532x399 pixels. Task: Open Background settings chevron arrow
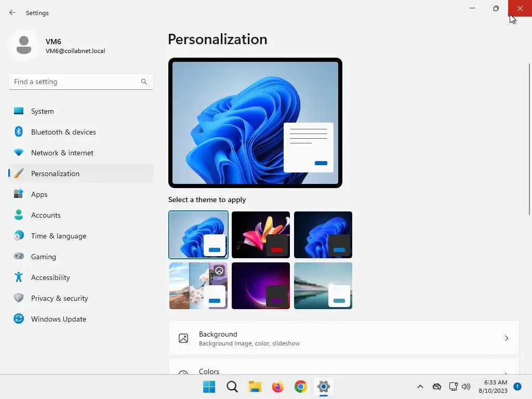click(506, 338)
